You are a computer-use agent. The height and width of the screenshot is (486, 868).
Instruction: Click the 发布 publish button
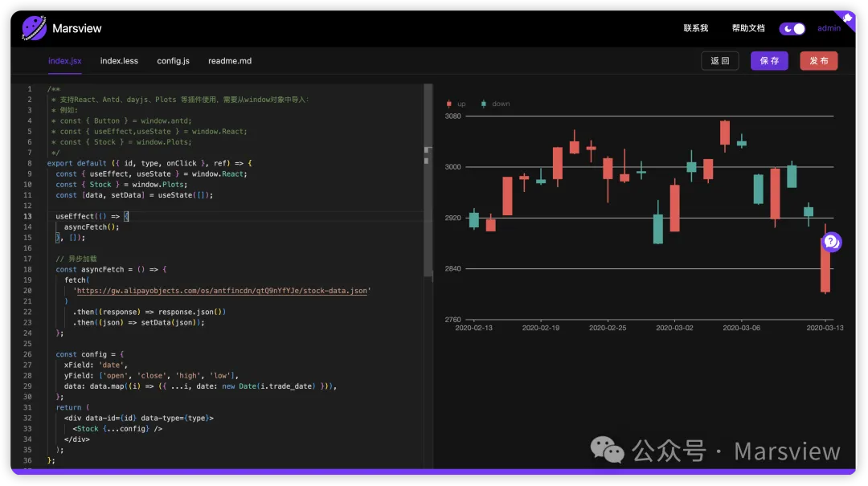click(x=819, y=61)
